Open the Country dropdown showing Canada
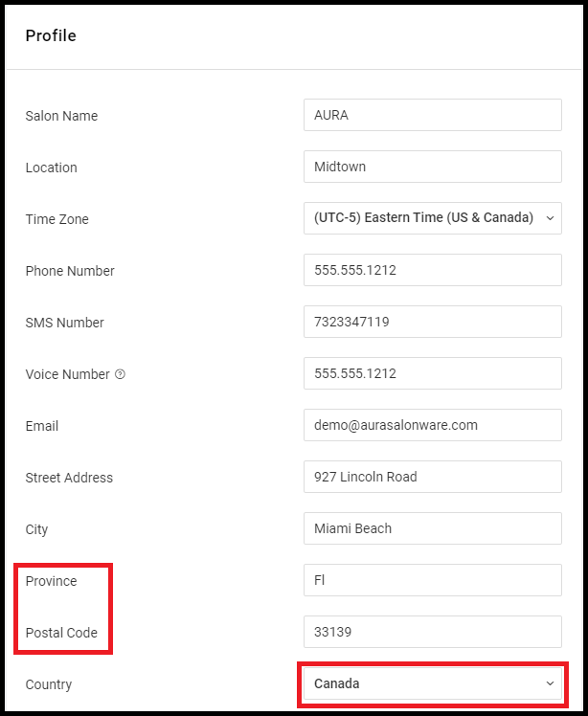Image resolution: width=588 pixels, height=716 pixels. pyautogui.click(x=433, y=683)
